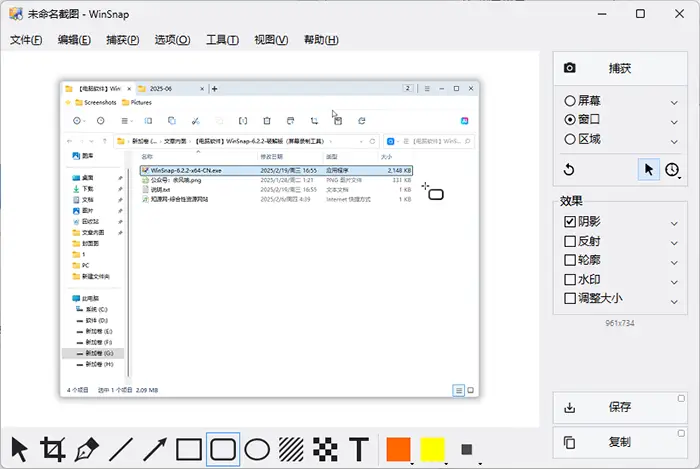The width and height of the screenshot is (700, 469).
Task: Click the small black line-size square
Action: click(467, 449)
